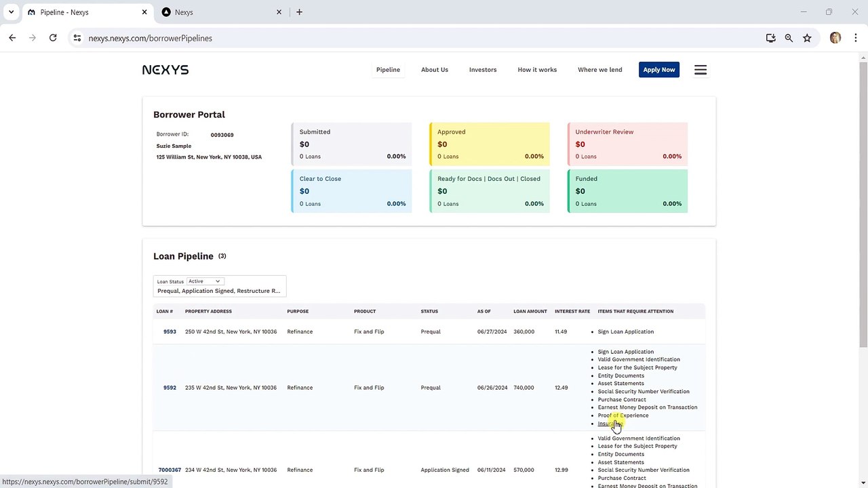The image size is (868, 488).
Task: Click address 250 W 42nd St
Action: point(231,331)
